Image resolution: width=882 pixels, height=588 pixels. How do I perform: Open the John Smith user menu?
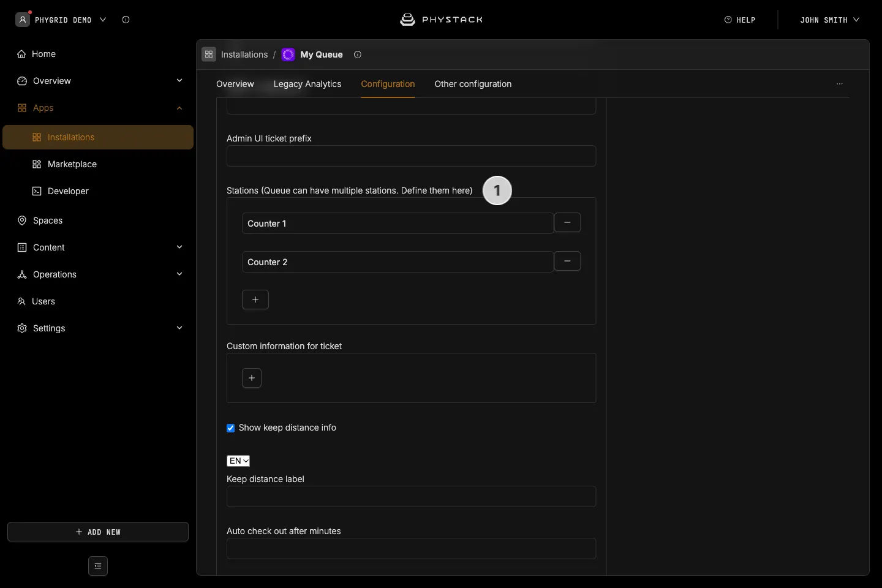(830, 20)
